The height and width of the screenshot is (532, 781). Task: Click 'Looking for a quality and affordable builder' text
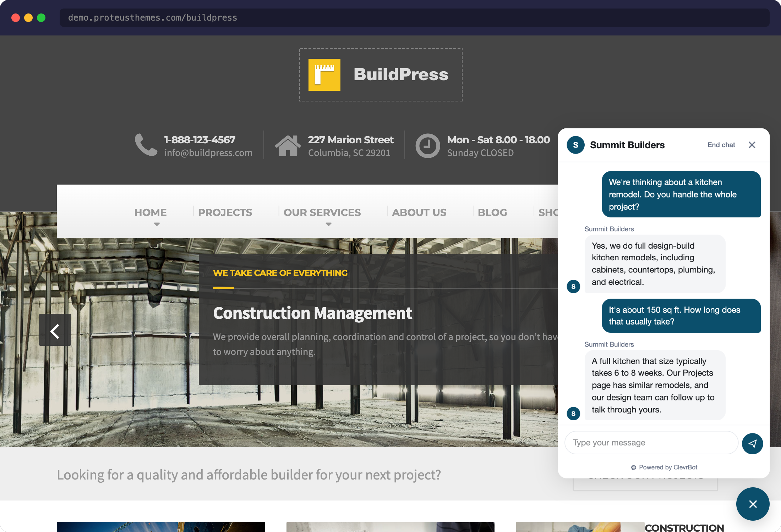[x=249, y=475]
